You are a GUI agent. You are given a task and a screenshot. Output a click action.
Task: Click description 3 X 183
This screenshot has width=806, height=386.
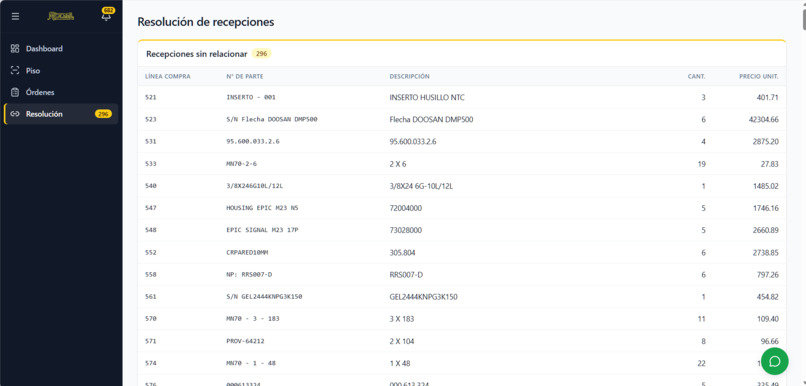tap(401, 319)
